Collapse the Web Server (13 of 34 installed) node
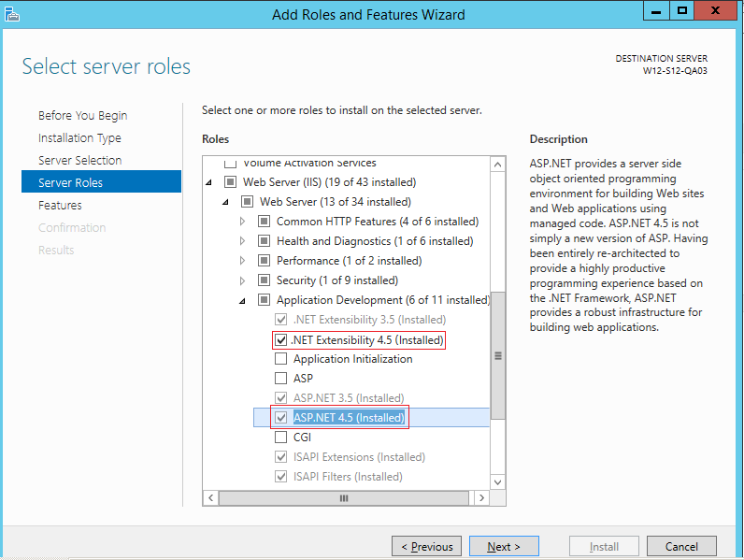This screenshot has height=560, width=744. 226,202
